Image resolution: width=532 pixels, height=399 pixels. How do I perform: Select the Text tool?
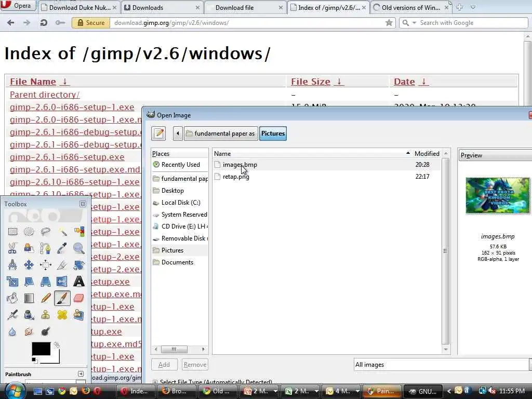point(79,282)
